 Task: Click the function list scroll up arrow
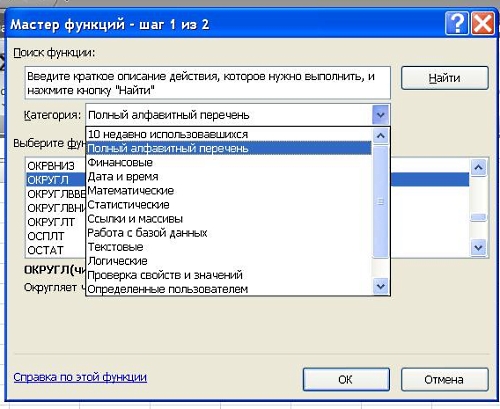(479, 168)
